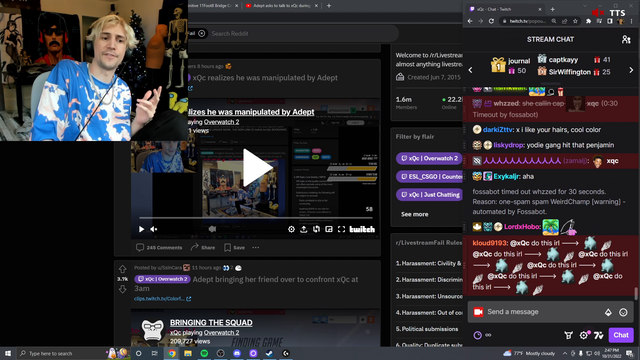The height and width of the screenshot is (360, 640).
Task: Click the xQc | Overwatch 2 post flair tag
Action: (x=162, y=279)
